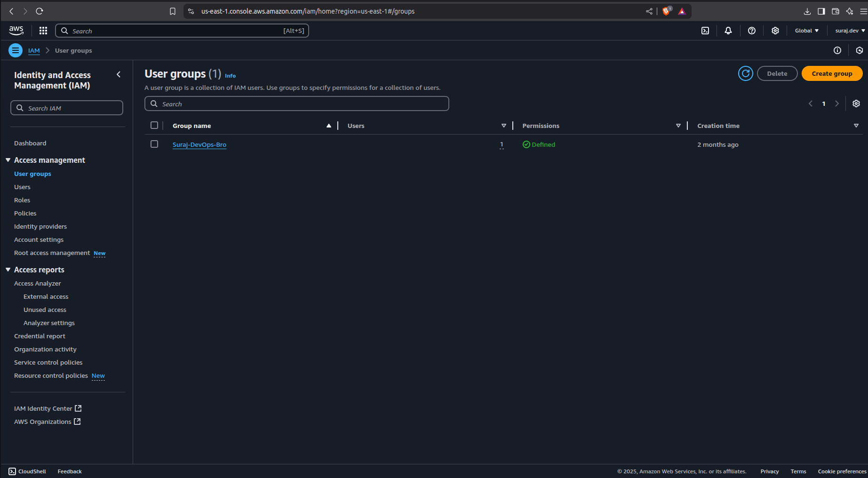
Task: Open the suraj.dev account dropdown
Action: (x=850, y=31)
